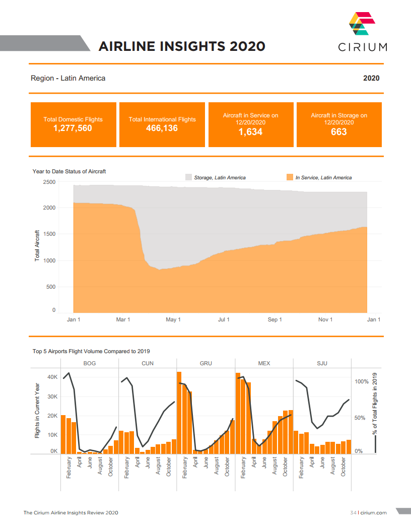Click the Sep 1 axis marker

click(275, 319)
